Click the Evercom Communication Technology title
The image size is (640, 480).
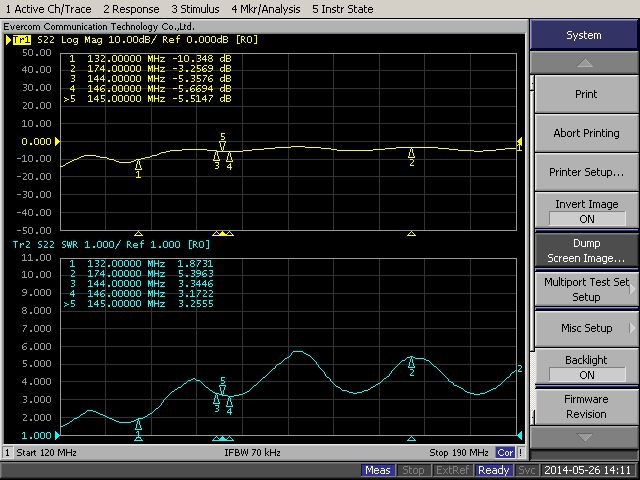[x=99, y=27]
